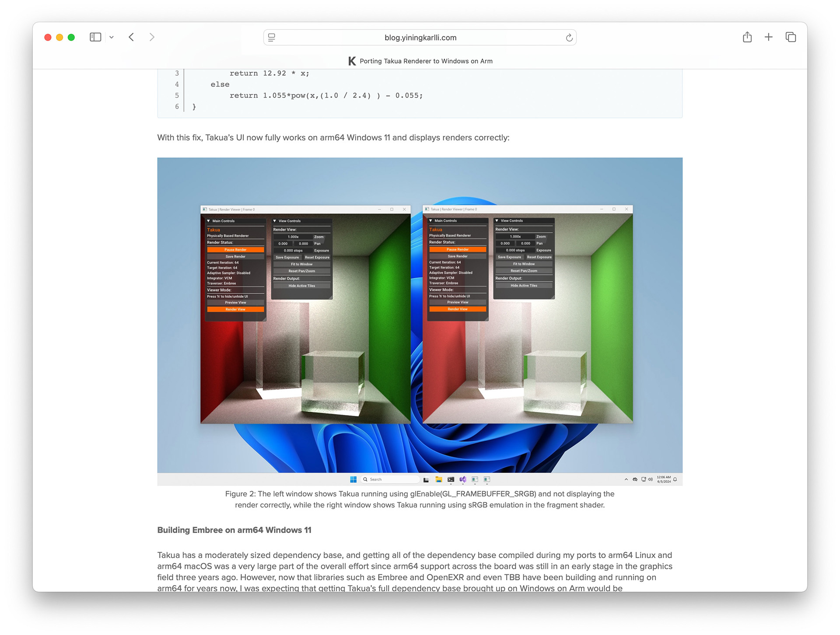840x635 pixels.
Task: Click the 0.000 stops Exposure field, right window
Action: coord(515,250)
